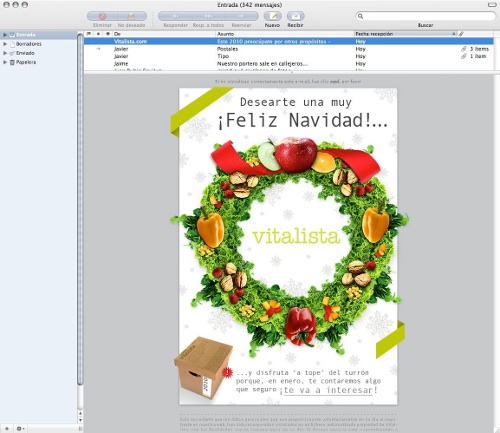Click the Enviado folder icon
Viewport: 500px width, 433px height.
[12, 53]
